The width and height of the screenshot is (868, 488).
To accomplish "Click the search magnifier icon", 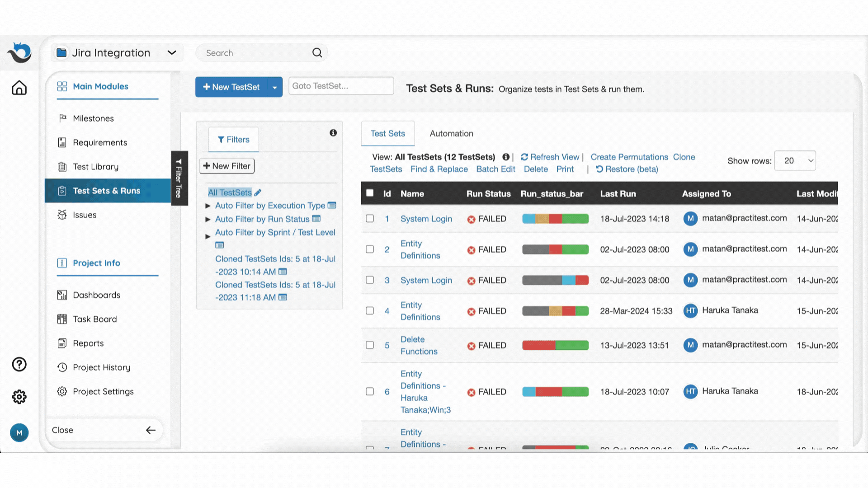I will 317,53.
